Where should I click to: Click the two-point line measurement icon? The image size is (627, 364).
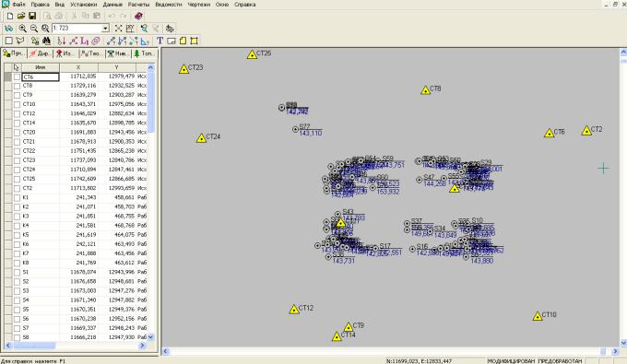click(111, 41)
